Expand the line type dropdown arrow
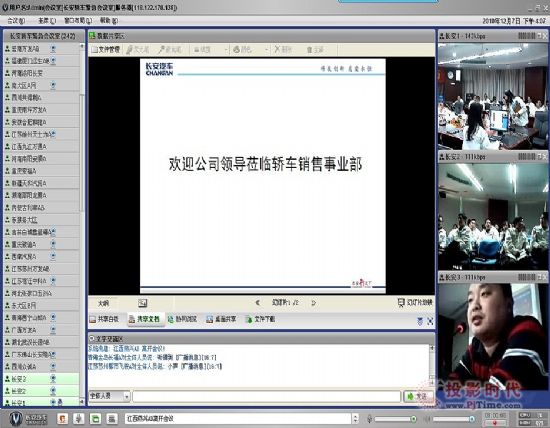 [x=226, y=50]
